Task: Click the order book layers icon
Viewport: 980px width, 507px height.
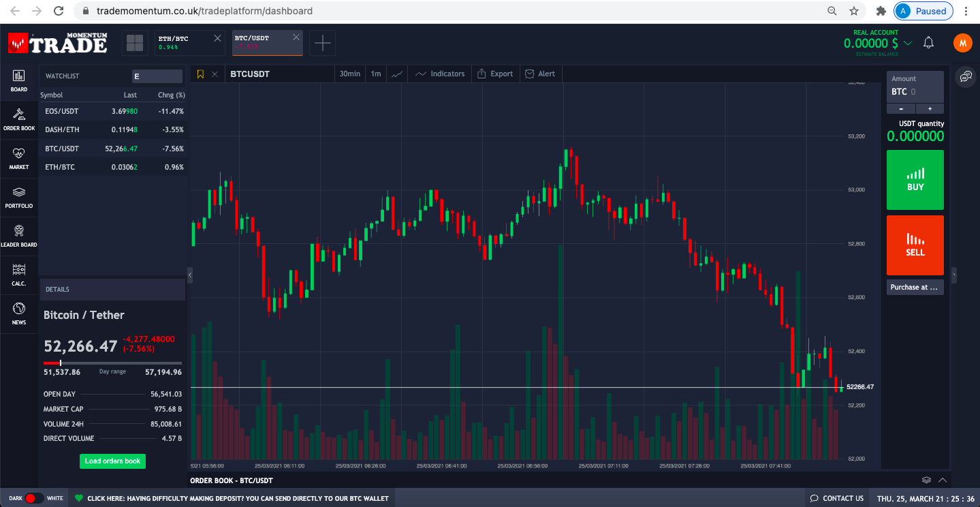Action: click(x=927, y=480)
